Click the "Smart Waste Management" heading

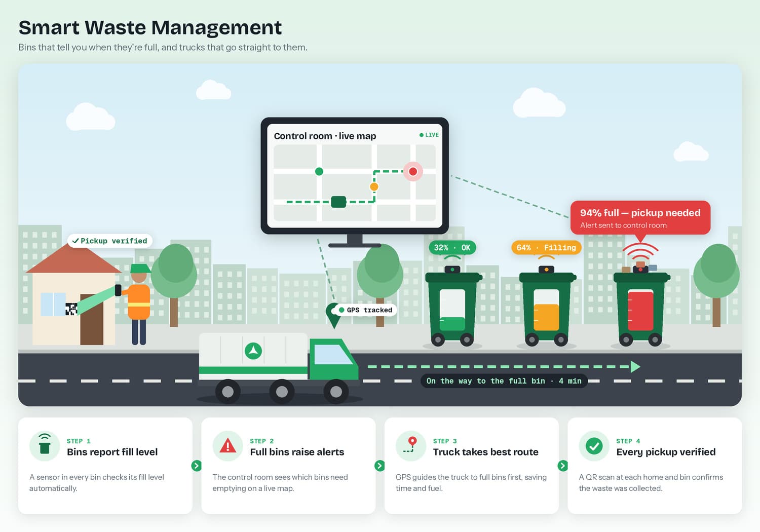pos(150,27)
